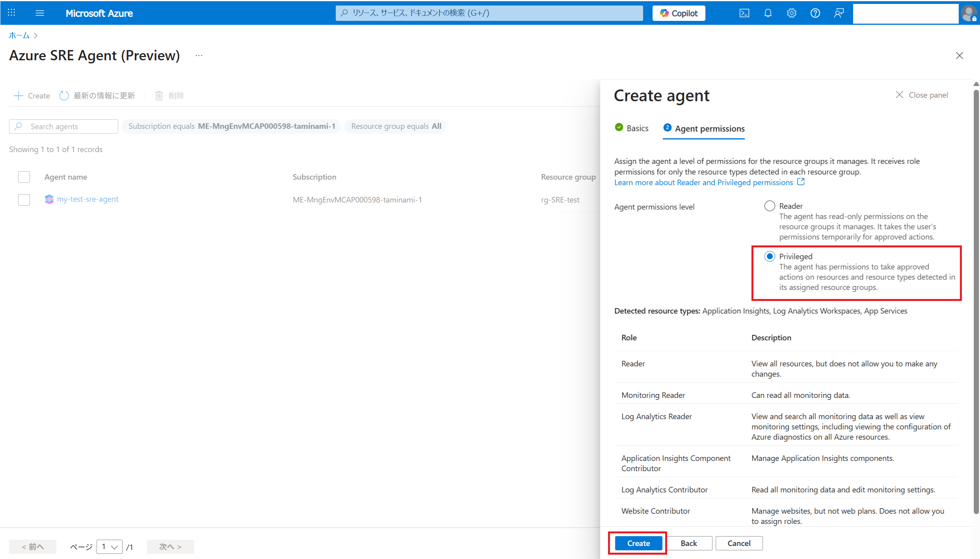Screen dimensions: 980x559
Task: Open the Azure app launcher grid
Action: point(11,13)
